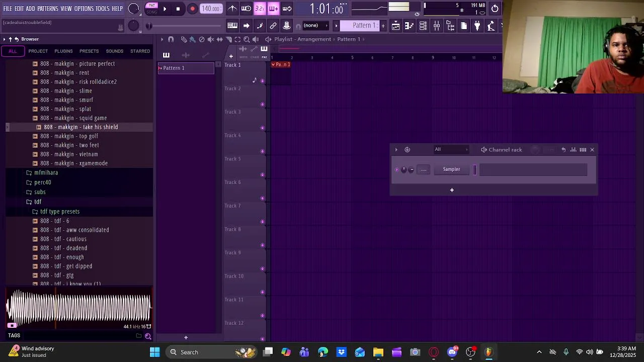Toggle step/piano roll view in Channel rack

point(583,149)
